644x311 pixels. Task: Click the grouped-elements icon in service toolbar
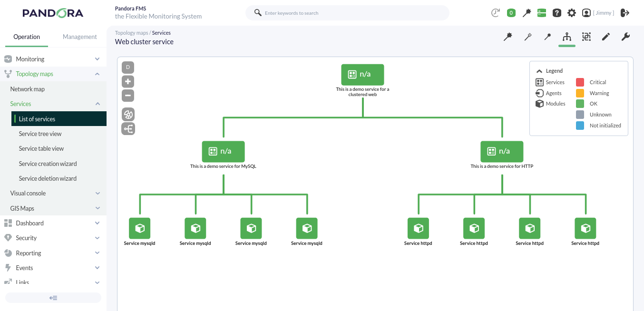click(x=586, y=37)
